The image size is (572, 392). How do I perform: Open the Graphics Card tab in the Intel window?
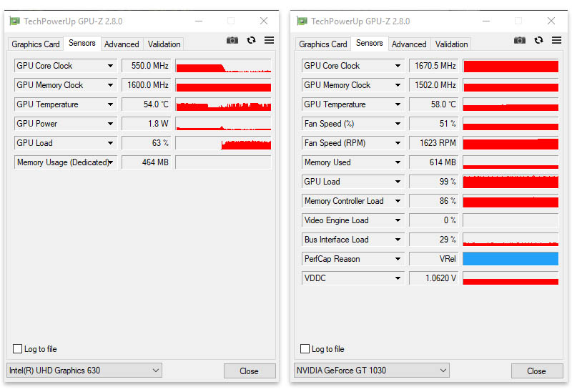tap(35, 44)
